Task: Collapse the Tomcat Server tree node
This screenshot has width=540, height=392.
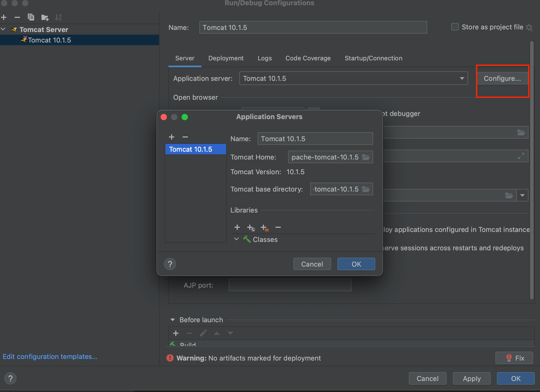Action: pos(3,29)
